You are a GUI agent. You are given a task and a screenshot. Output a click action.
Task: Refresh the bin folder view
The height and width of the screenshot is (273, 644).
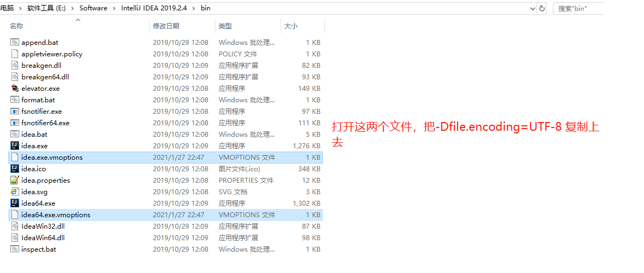point(542,8)
